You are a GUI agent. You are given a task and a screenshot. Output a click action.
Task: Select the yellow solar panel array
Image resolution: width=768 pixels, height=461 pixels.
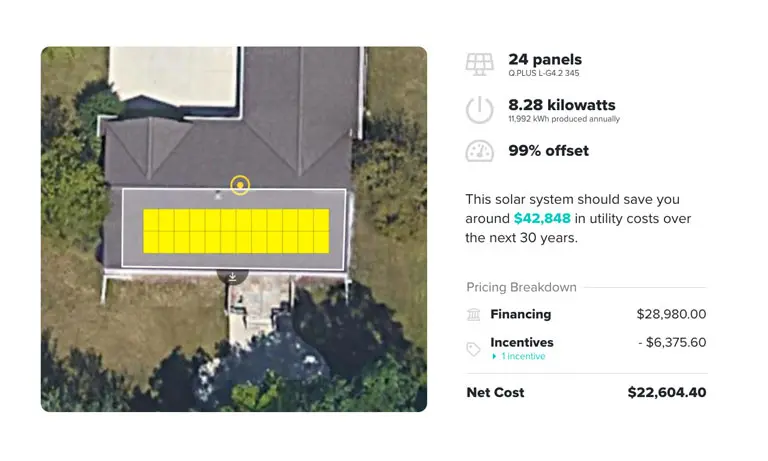(236, 231)
